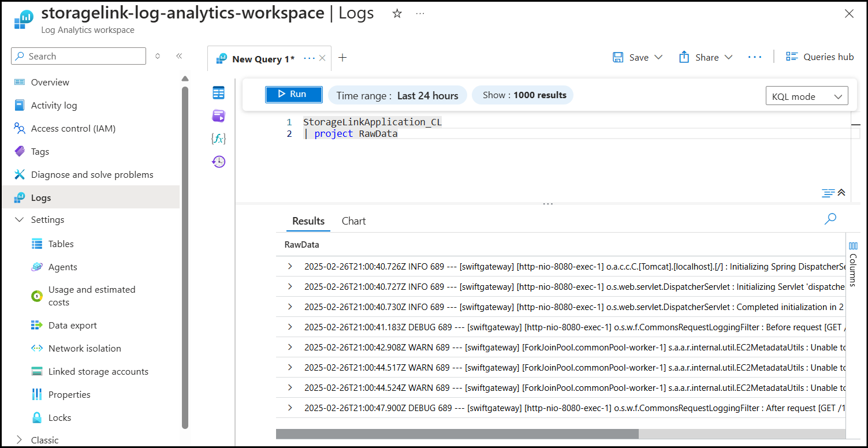868x448 pixels.
Task: Expand the 21:00:40.726Z INFO row
Action: [x=290, y=267]
